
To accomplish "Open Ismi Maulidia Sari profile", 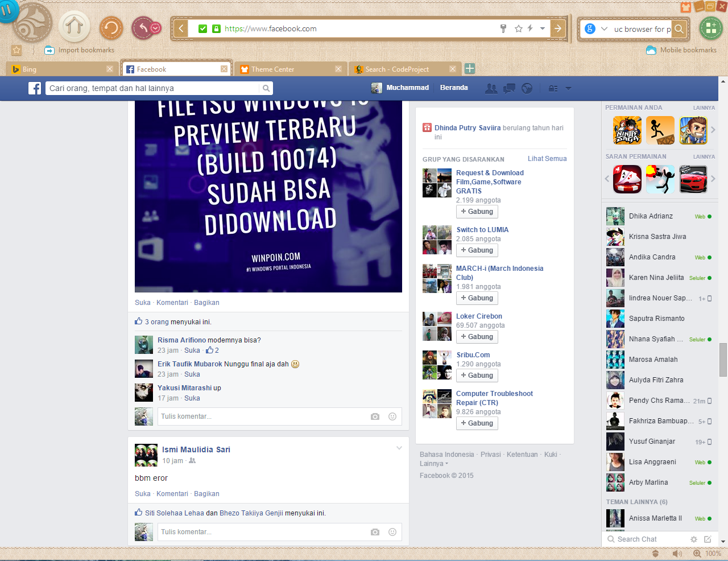I will [196, 449].
